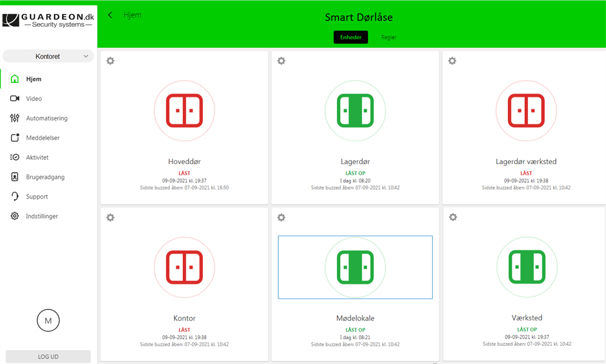Click the Support headset icon
The image size is (606, 364).
[15, 196]
